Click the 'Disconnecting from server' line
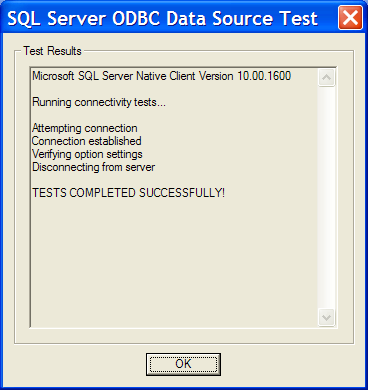This screenshot has height=390, width=368. click(x=93, y=167)
